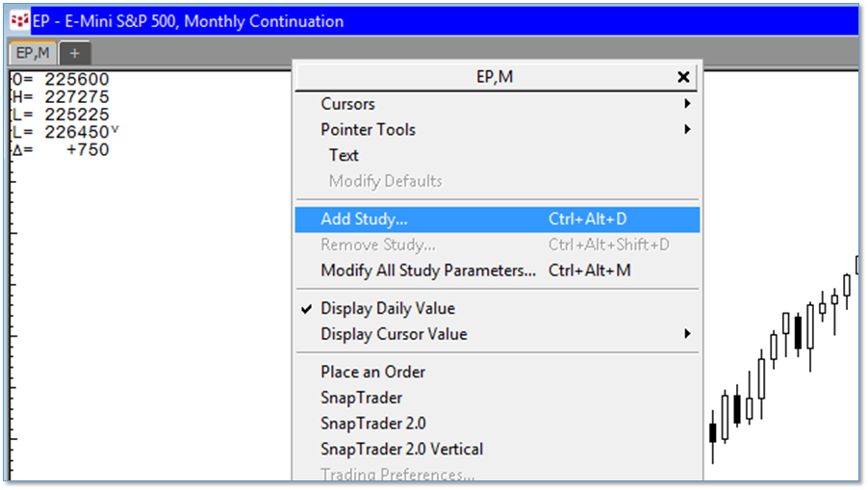
Task: Click the delta value +750
Action: pos(88,150)
